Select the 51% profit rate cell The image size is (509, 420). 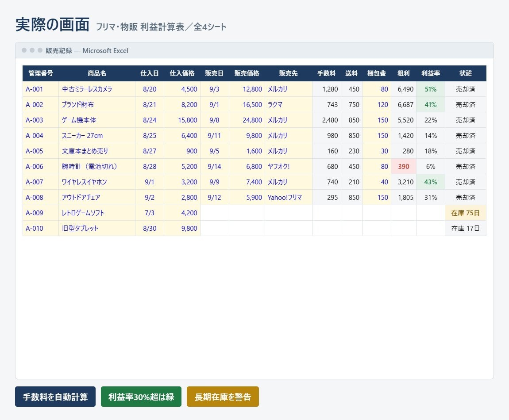point(431,89)
